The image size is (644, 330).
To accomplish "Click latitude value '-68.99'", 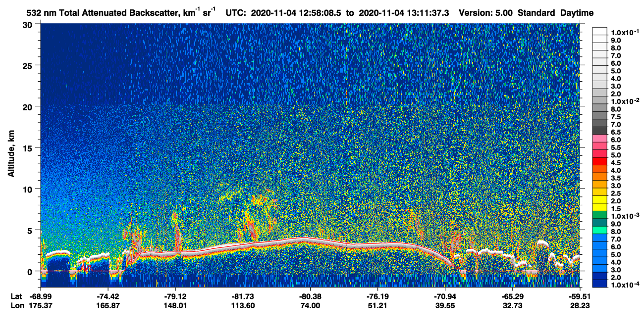I will tap(41, 296).
